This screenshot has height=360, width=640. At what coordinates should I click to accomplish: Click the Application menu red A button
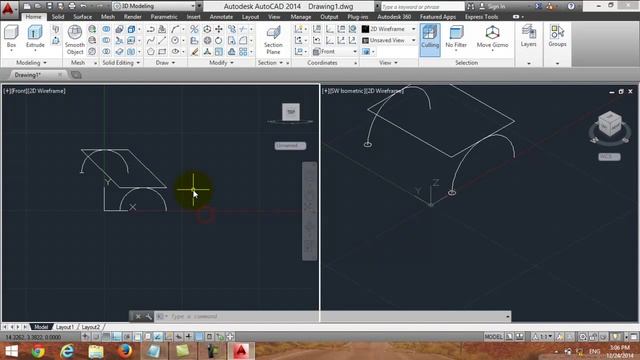pos(8,9)
